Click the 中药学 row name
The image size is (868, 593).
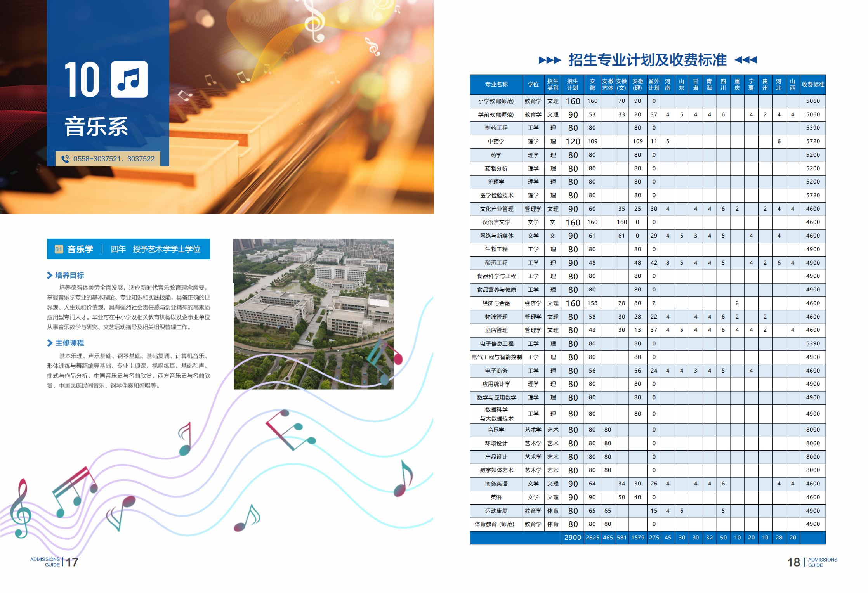pyautogui.click(x=496, y=141)
